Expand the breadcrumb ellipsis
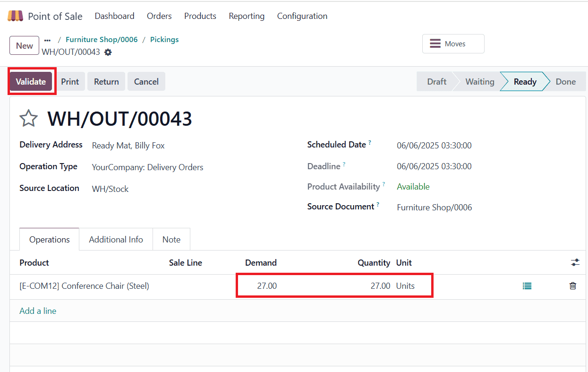This screenshot has height=372, width=588. coord(47,40)
